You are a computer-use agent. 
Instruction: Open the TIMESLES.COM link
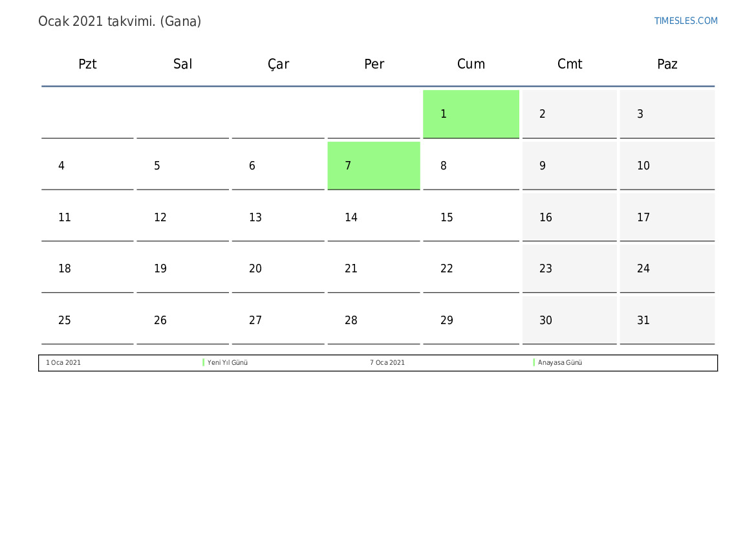(x=686, y=21)
